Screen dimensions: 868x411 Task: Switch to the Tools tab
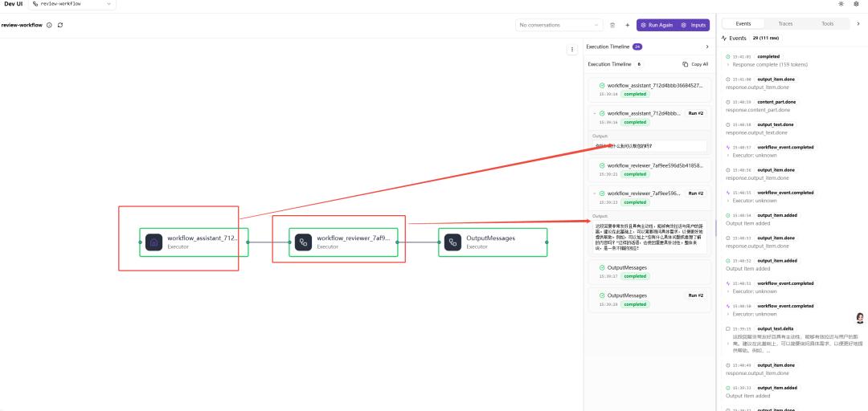click(x=827, y=24)
